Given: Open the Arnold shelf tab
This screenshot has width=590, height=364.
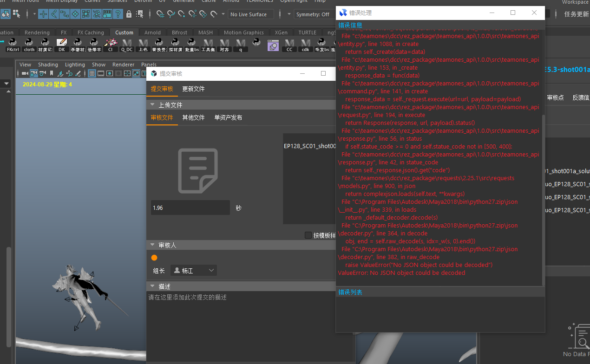Looking at the screenshot, I should pos(152,32).
